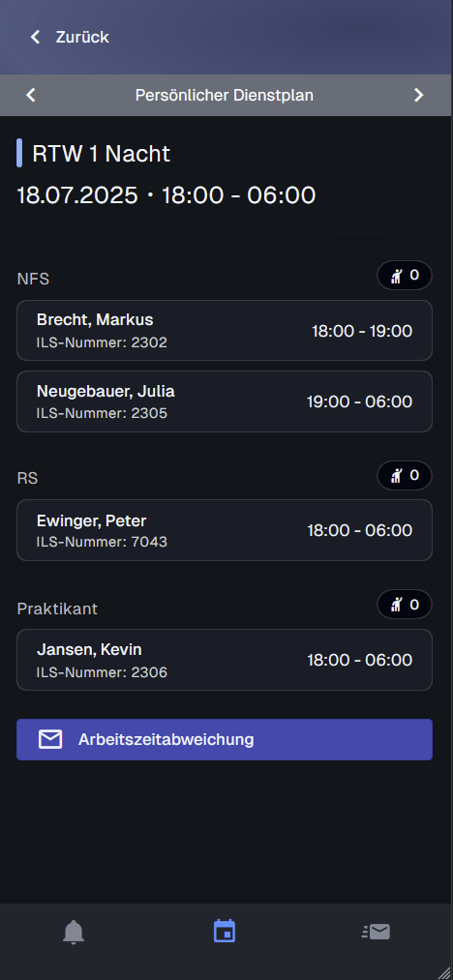The image size is (453, 980).
Task: Open notifications via the bell icon
Action: (74, 932)
